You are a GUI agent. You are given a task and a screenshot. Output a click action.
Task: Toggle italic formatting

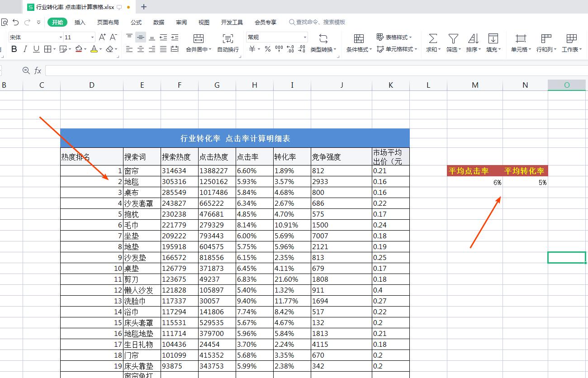[x=25, y=49]
